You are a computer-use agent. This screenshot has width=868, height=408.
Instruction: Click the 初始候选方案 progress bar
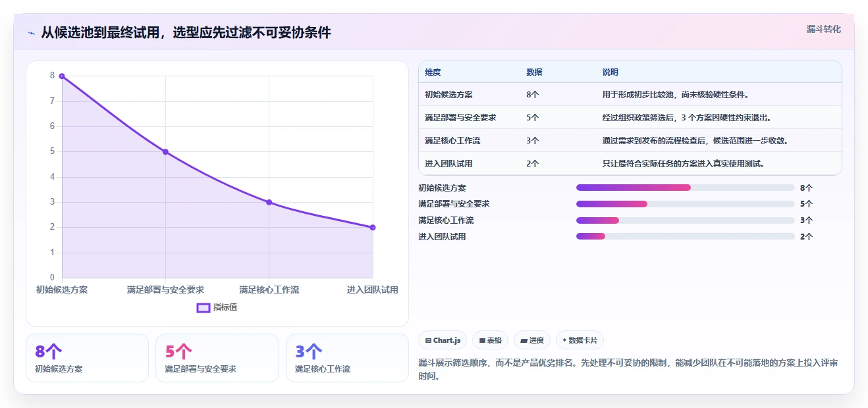(685, 188)
